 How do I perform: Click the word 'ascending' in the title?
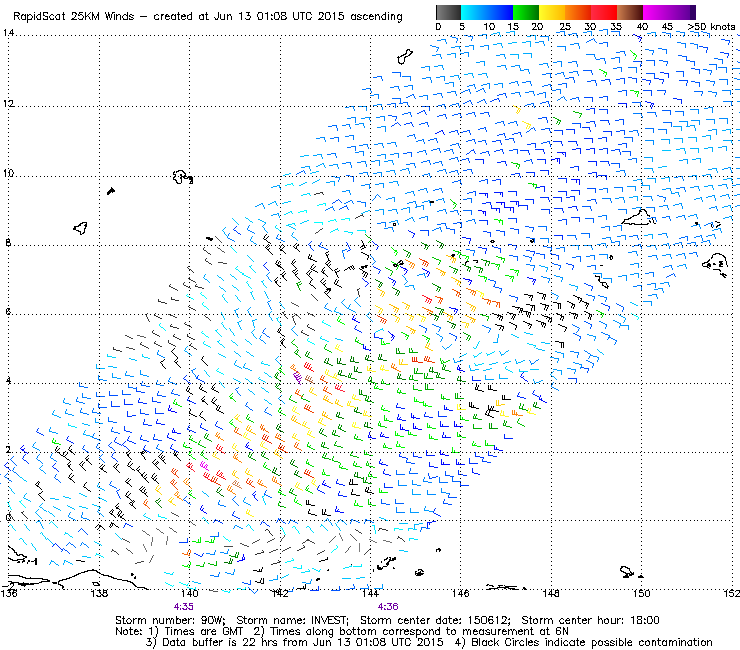(x=376, y=17)
